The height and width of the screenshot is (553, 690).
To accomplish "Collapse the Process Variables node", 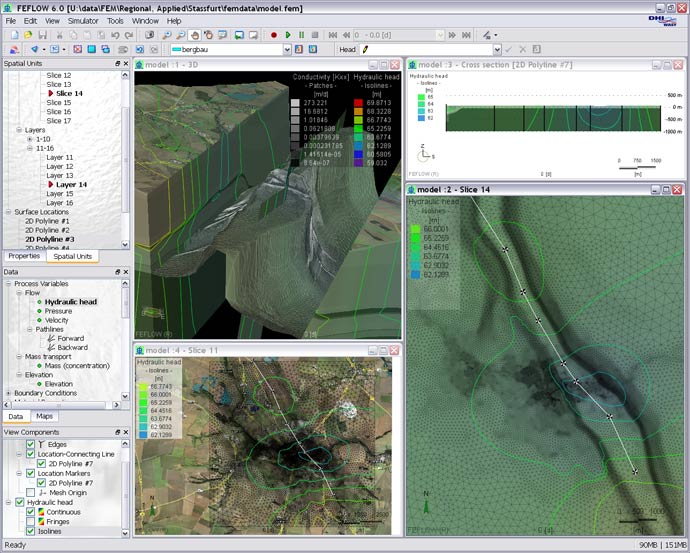I will tap(8, 284).
